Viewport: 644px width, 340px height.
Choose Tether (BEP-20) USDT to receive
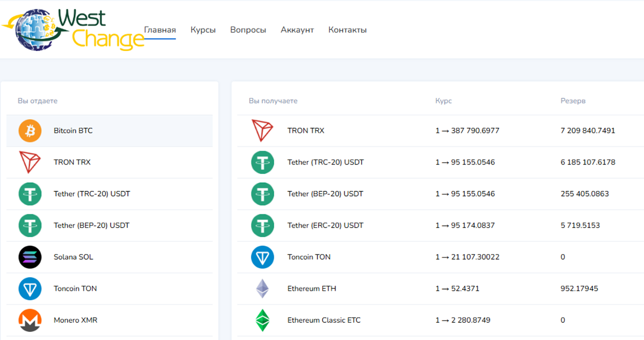[325, 194]
